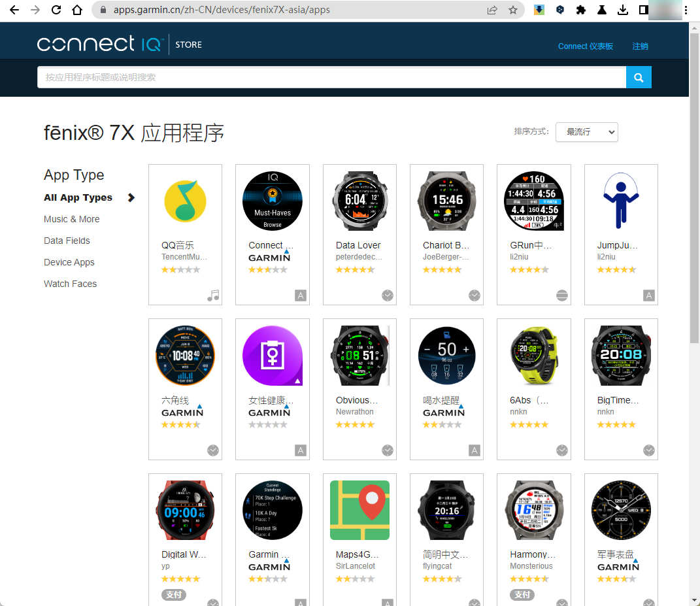Click the blue search magnifier button

[x=639, y=77]
